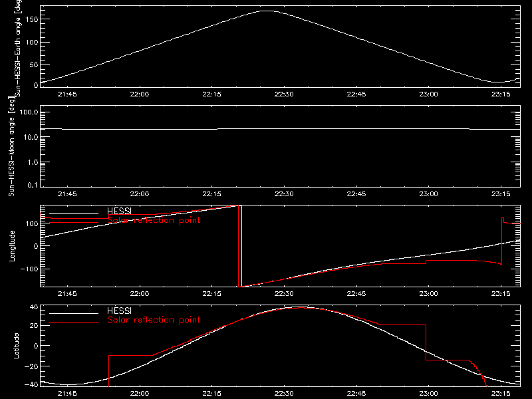532x399 pixels.
Task: Click 23:00 under the Moon angle plot
Action: [x=428, y=194]
